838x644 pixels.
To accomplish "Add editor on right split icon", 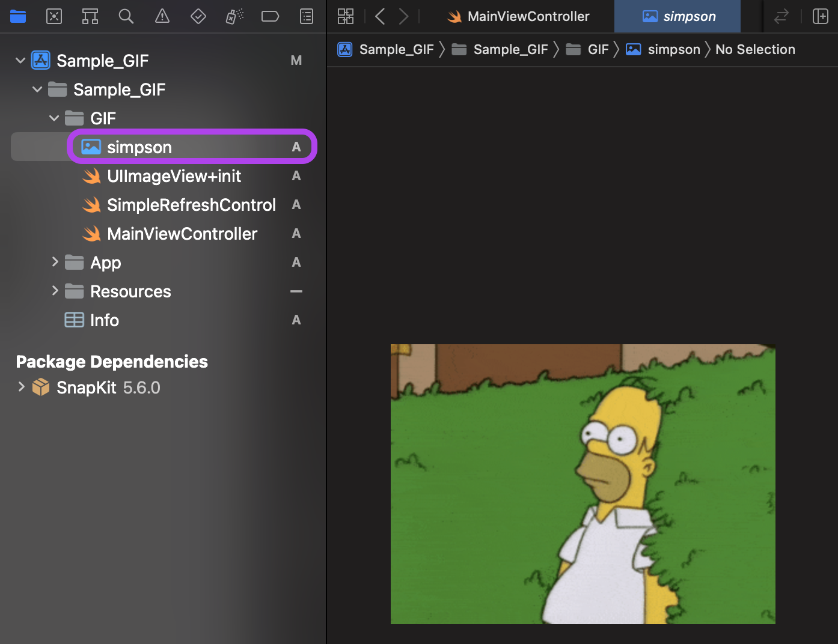I will (821, 16).
